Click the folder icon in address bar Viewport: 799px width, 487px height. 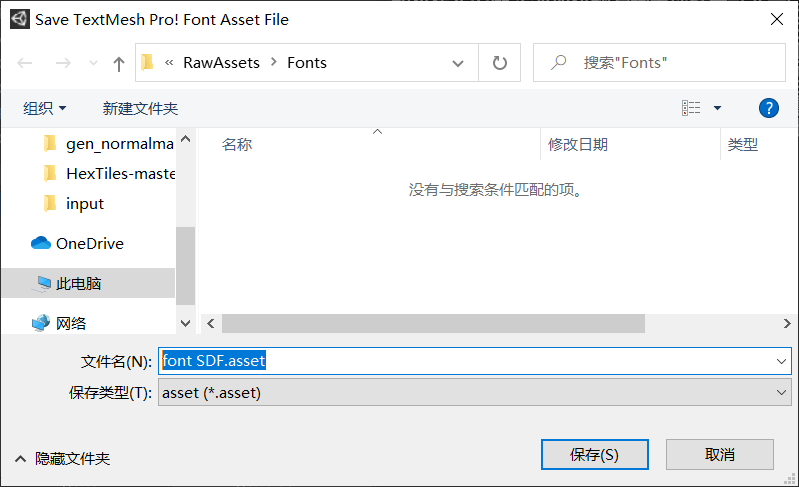coord(147,62)
